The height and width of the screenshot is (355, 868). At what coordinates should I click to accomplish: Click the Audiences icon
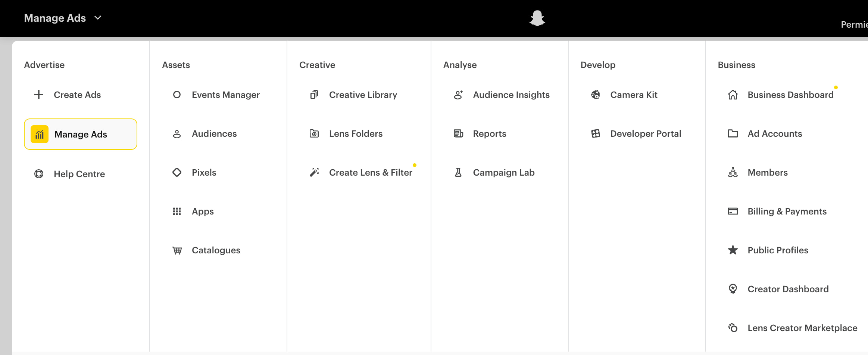[x=177, y=133]
